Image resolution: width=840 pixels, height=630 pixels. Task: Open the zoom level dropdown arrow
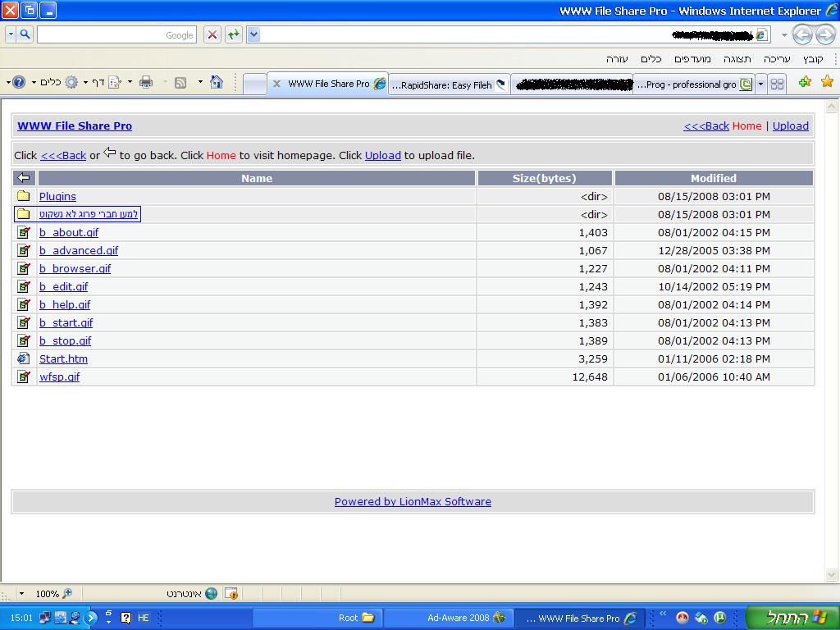pos(21,593)
